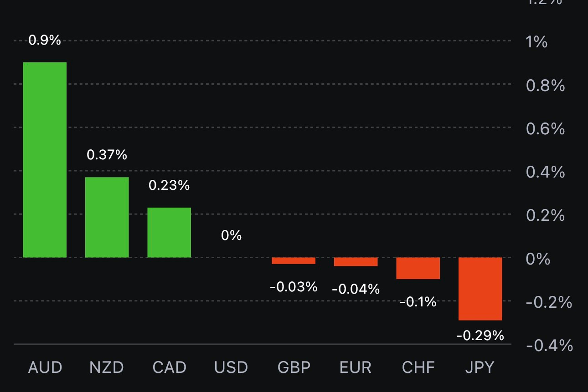This screenshot has width=588, height=392.
Task: Click the red JPY bar
Action: [x=480, y=289]
